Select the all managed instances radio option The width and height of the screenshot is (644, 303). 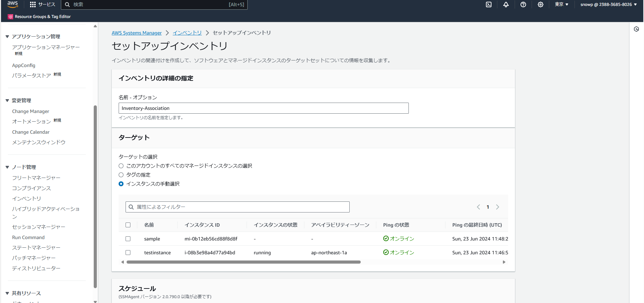[121, 166]
